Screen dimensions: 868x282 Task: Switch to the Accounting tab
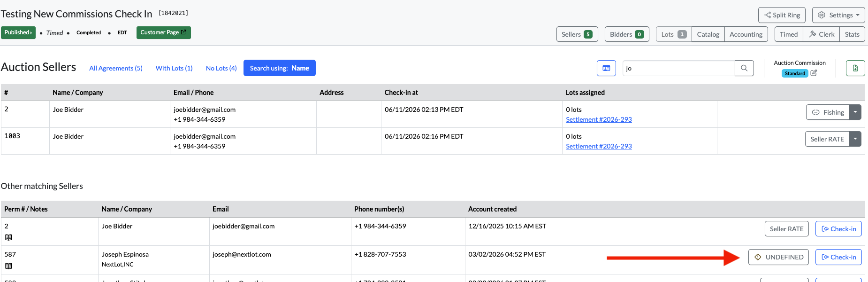[x=746, y=34]
